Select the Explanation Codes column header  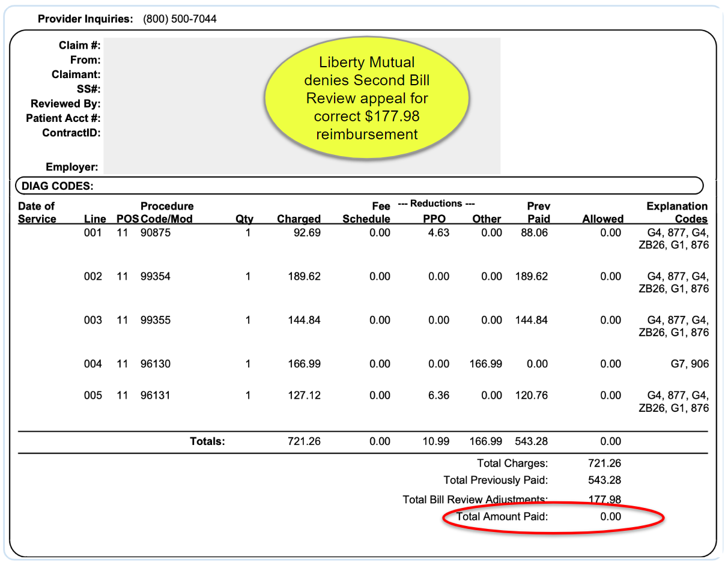677,213
